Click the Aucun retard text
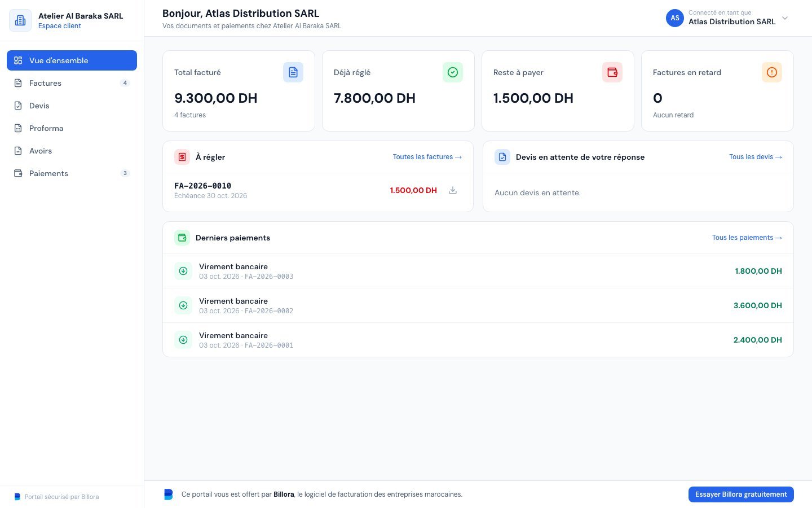The image size is (812, 508). tap(673, 115)
